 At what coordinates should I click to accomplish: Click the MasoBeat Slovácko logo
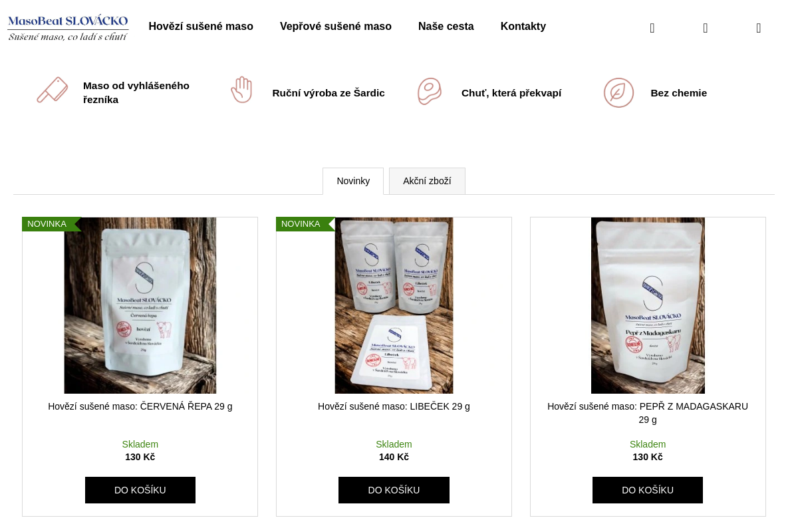[x=68, y=28]
